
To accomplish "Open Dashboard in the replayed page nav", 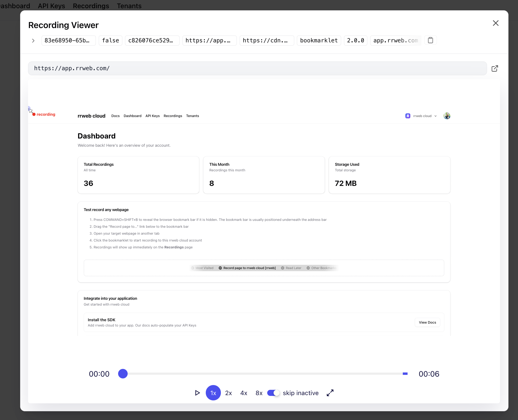I will pyautogui.click(x=132, y=116).
